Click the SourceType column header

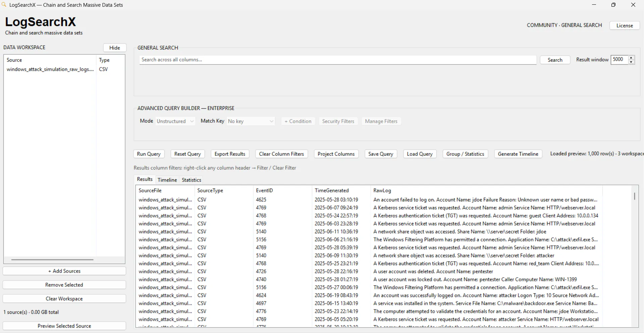click(224, 190)
